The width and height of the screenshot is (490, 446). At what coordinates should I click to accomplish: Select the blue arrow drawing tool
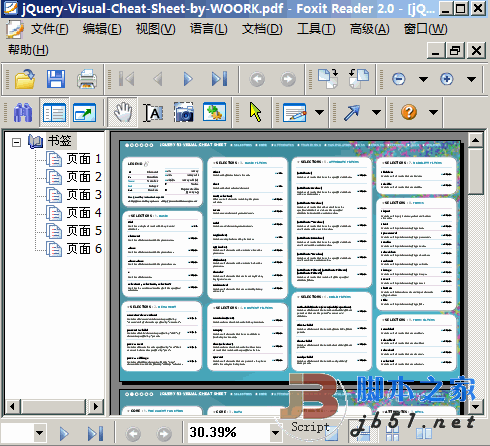point(352,112)
